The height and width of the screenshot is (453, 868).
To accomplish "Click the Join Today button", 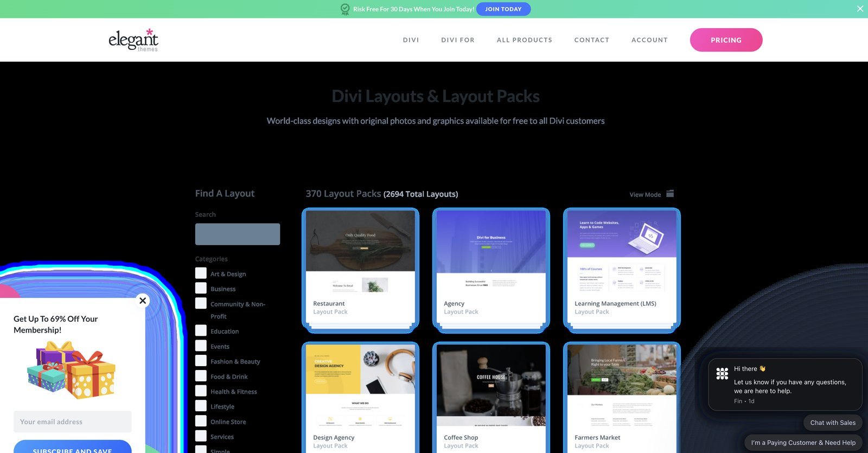I will pyautogui.click(x=503, y=9).
